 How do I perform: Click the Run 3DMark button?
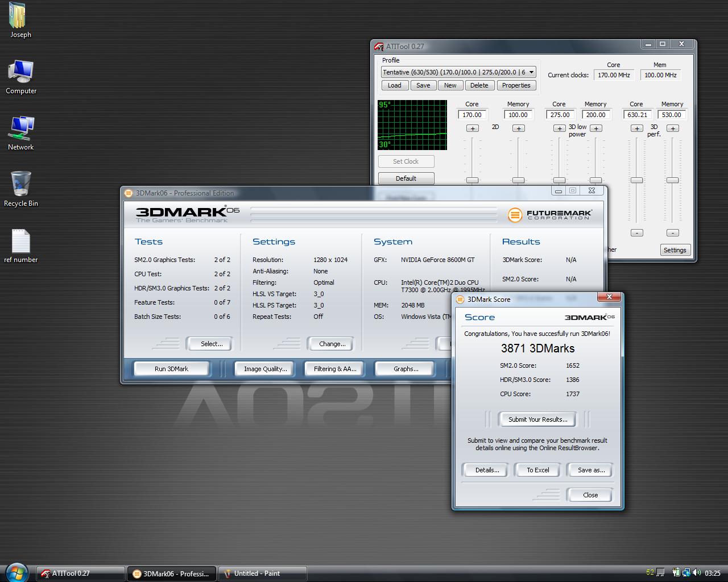(x=171, y=369)
